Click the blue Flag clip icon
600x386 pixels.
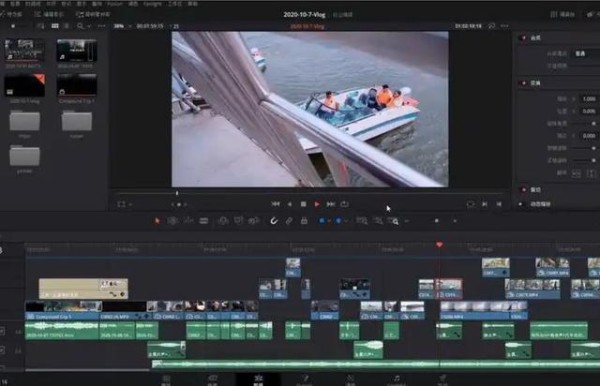tap(322, 221)
